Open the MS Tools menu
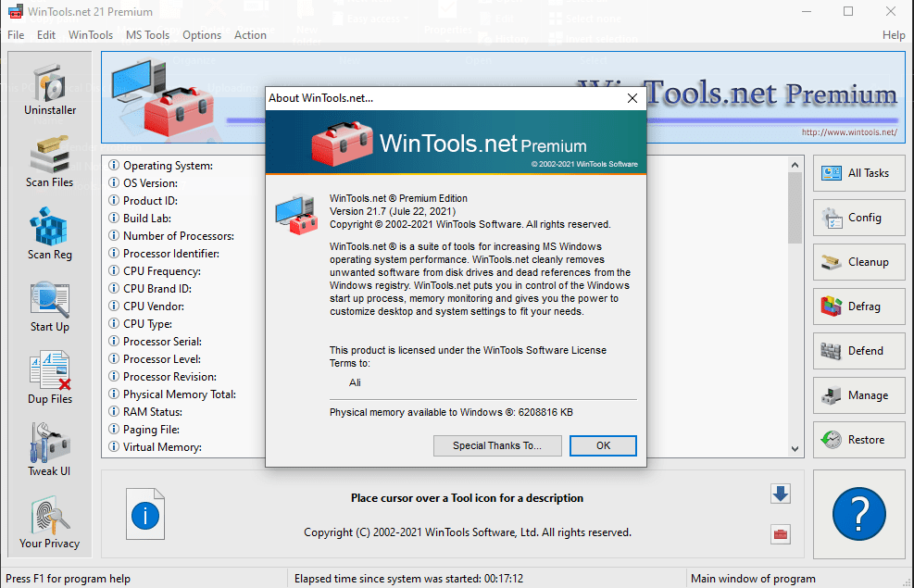 147,35
